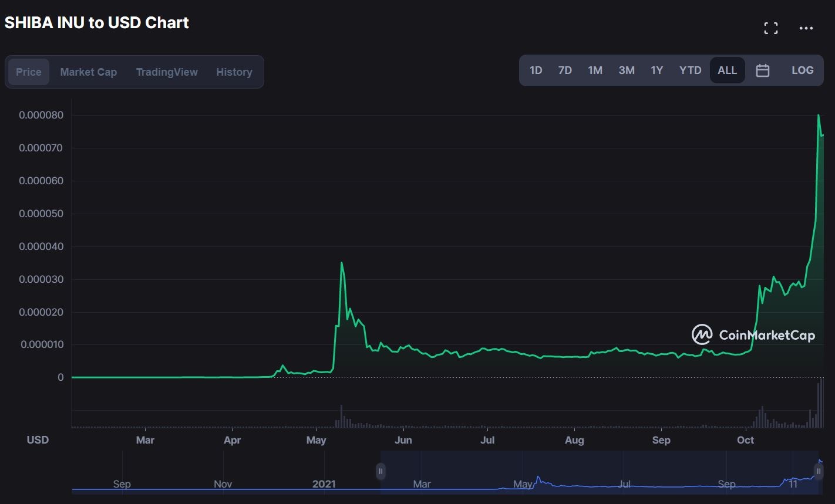835x504 pixels.
Task: Select the History tab
Action: (x=234, y=72)
